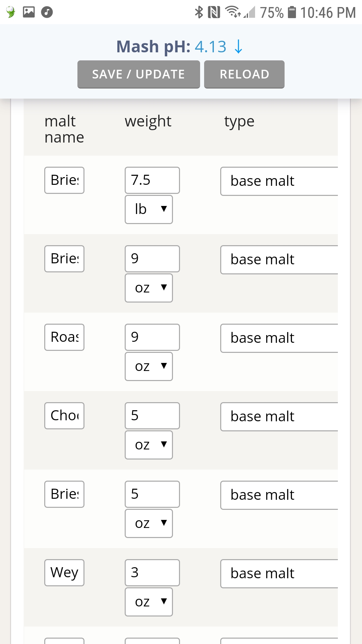Open the oz unit dropdown for Roas malt
Viewport: 362px width, 644px height.
point(149,367)
